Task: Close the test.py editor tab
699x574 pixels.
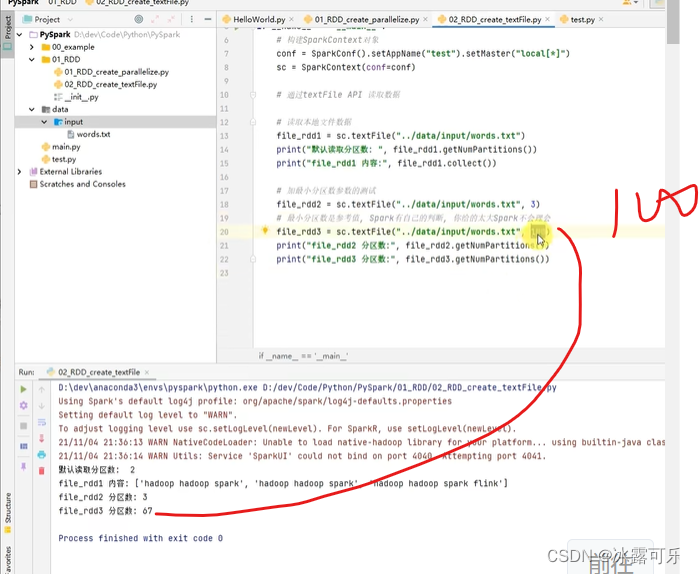Action: (x=601, y=19)
